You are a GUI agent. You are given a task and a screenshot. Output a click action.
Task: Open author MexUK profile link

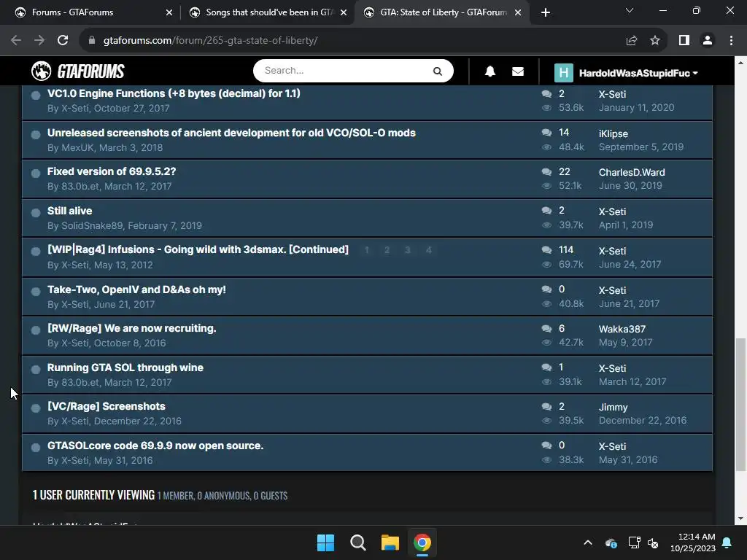tap(77, 147)
